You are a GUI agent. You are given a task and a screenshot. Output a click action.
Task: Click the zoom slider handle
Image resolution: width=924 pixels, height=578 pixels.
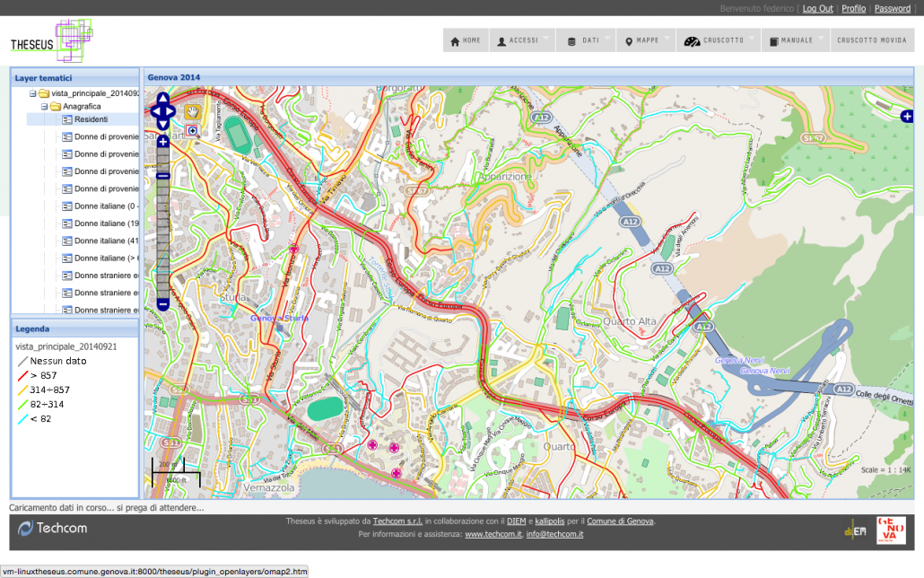163,175
